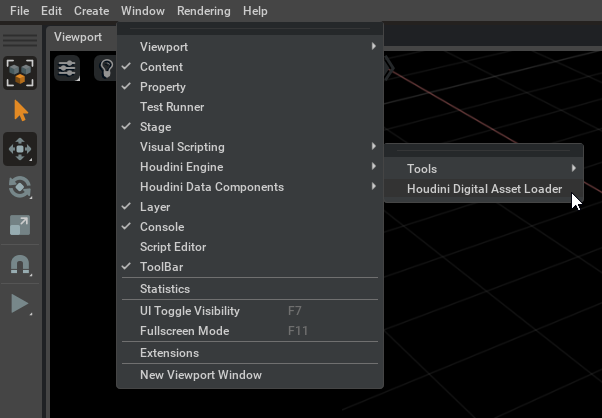Activate the Move tool
This screenshot has height=418, width=602.
(20, 149)
